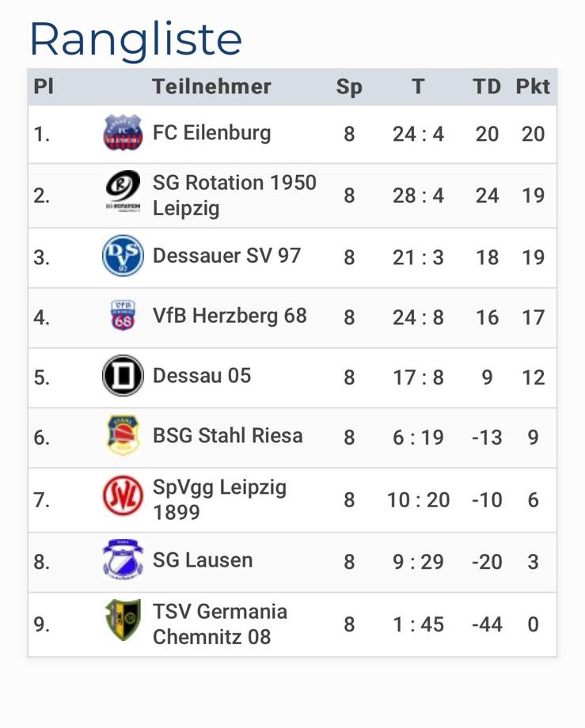
Task: Open the BSG Stahl Riesa team link
Action: pyautogui.click(x=227, y=436)
